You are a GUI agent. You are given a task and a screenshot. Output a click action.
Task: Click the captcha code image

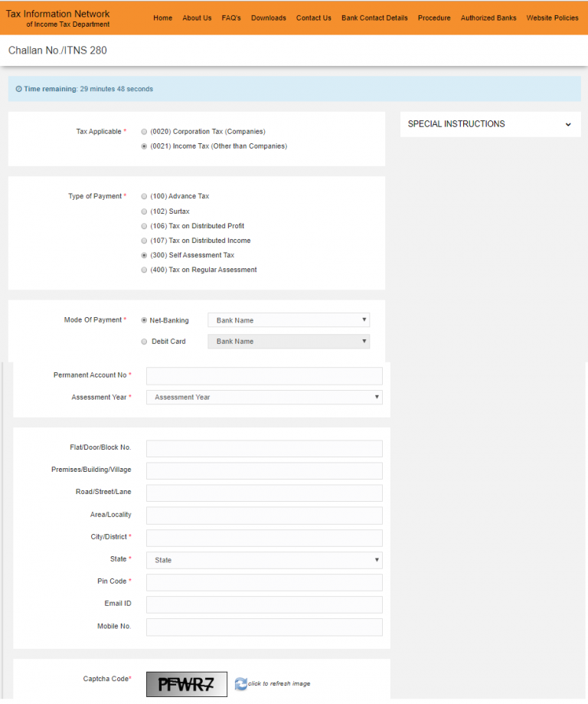[x=187, y=683]
